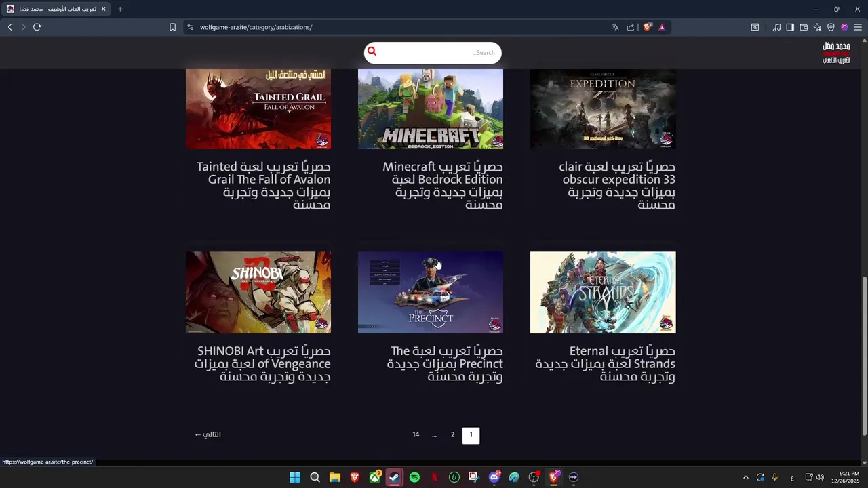Open the Minecraft Bedrock Edition thumbnail
Image resolution: width=868 pixels, height=488 pixels.
pyautogui.click(x=431, y=108)
